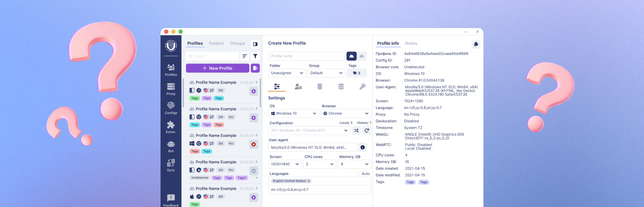The width and height of the screenshot is (644, 207).
Task: Enable the Auto languages checkbox
Action: click(359, 174)
